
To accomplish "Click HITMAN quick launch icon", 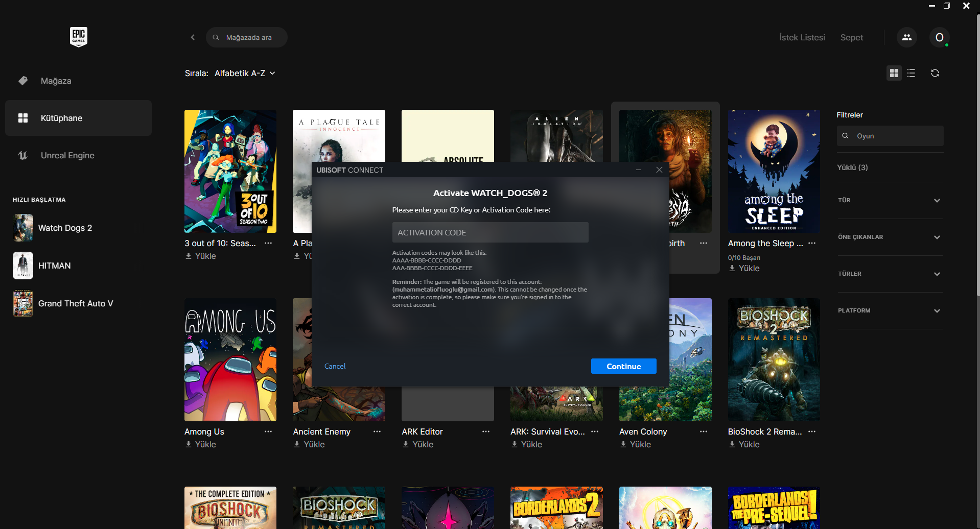I will 23,266.
